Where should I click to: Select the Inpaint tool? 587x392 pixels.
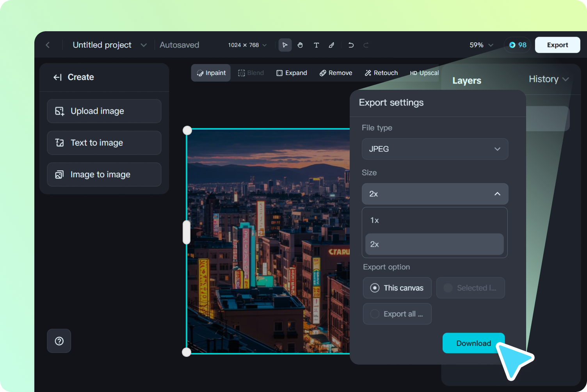(x=211, y=73)
